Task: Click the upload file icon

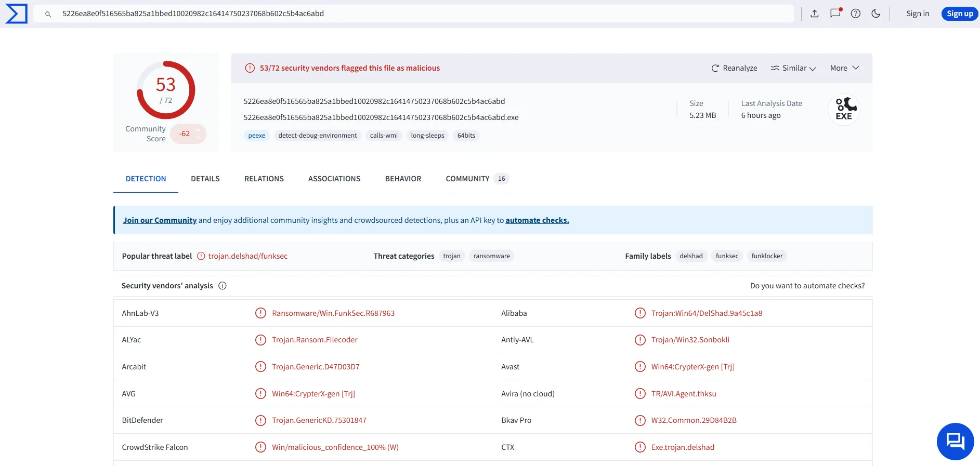Action: click(815, 14)
